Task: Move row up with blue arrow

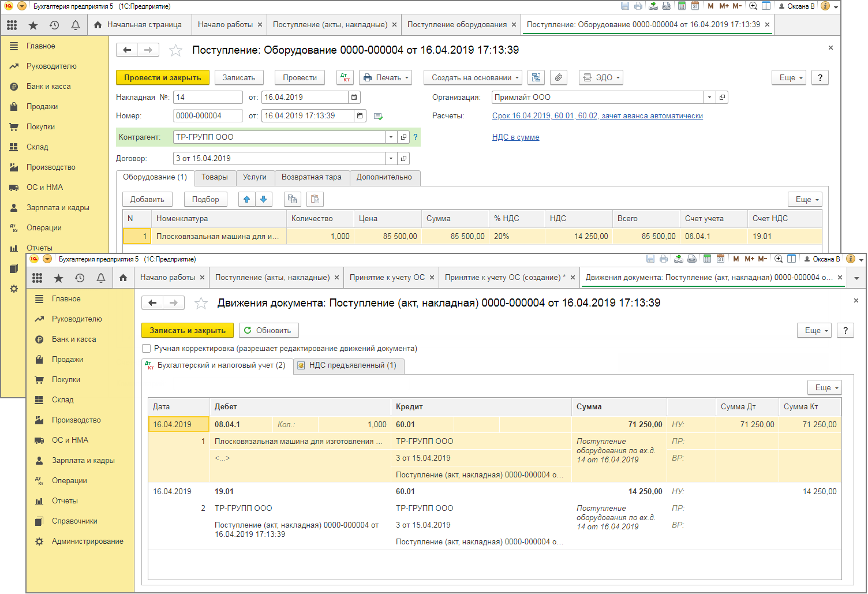Action: [x=247, y=200]
